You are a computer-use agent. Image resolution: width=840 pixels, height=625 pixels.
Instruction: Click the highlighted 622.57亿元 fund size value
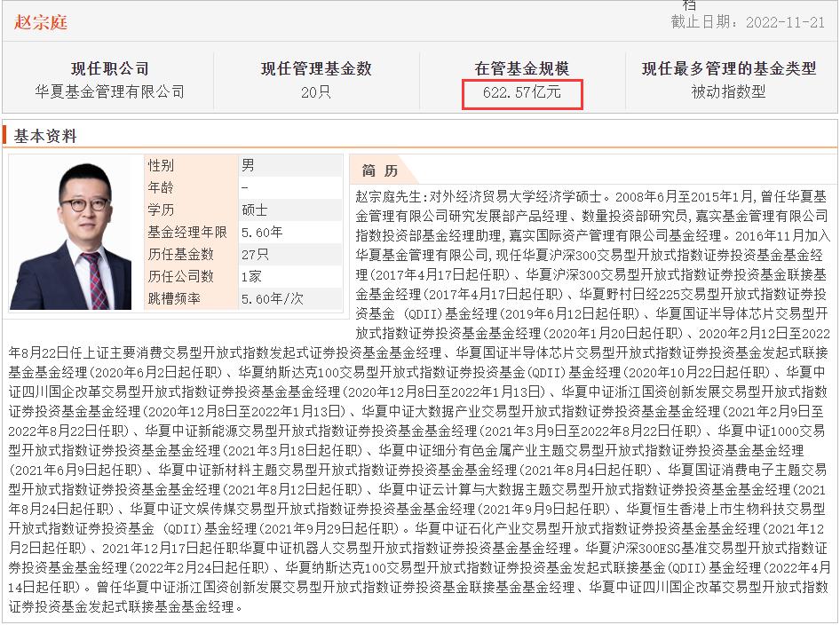tap(522, 91)
